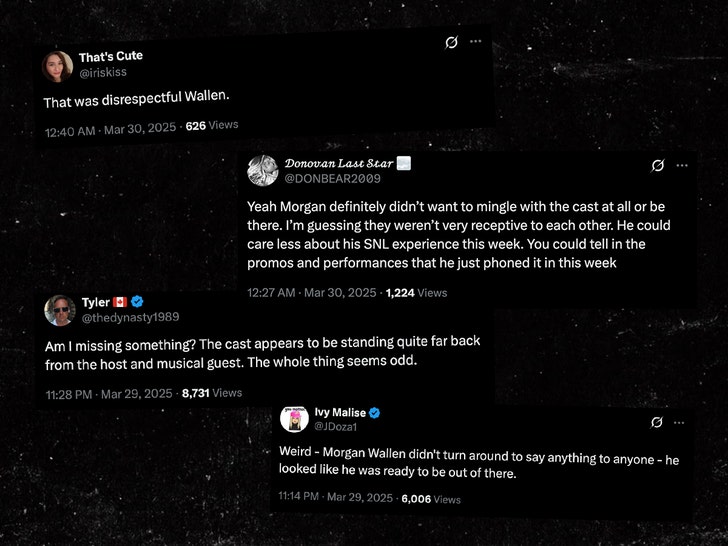Image resolution: width=728 pixels, height=546 pixels.
Task: Click the 11:28 PM Mar 29 timestamp
Action: click(109, 394)
